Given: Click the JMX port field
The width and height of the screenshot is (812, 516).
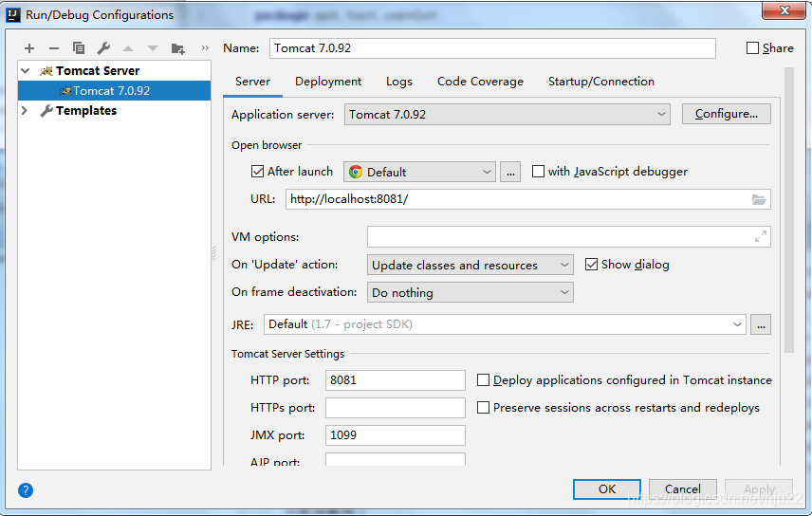Looking at the screenshot, I should (396, 435).
